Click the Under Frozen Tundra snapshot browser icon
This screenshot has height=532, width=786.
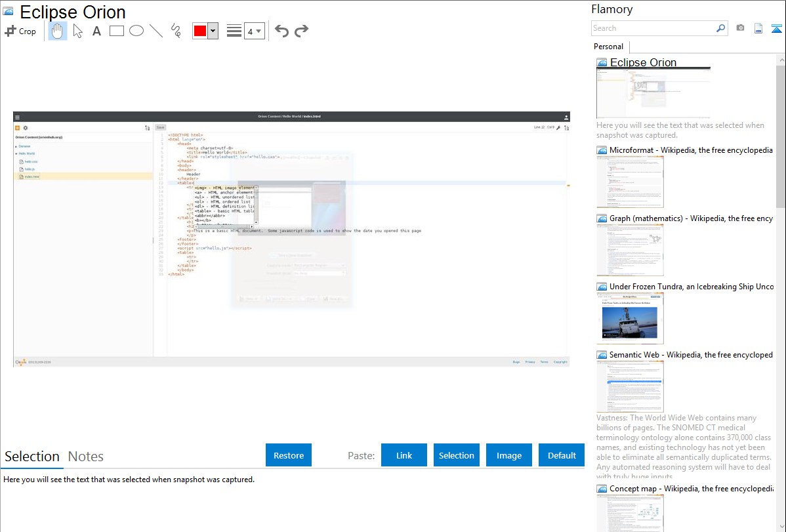602,287
